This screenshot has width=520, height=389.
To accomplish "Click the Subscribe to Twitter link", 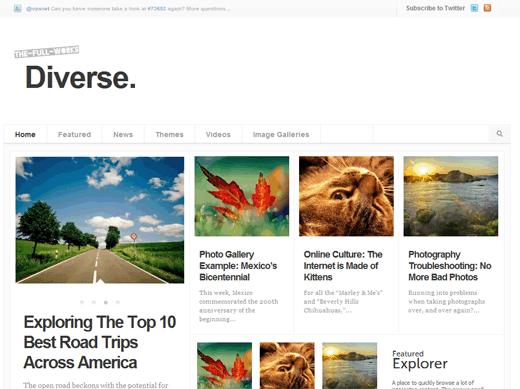I will 435,8.
